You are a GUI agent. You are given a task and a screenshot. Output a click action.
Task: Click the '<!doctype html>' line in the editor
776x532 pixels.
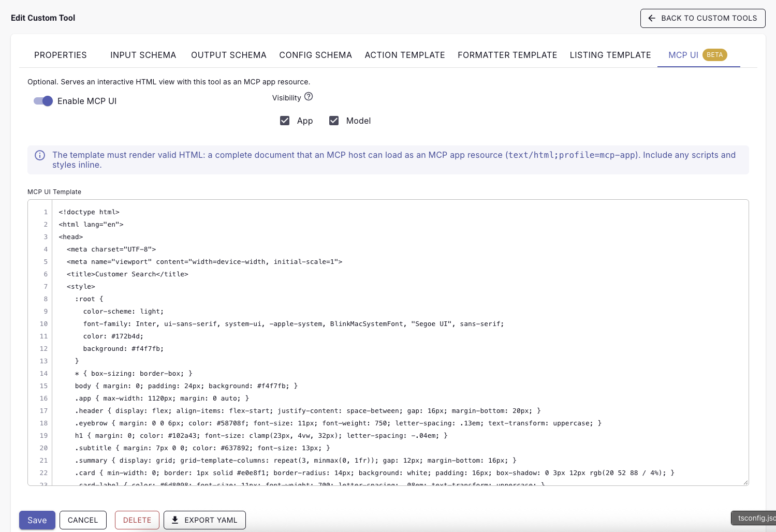89,212
